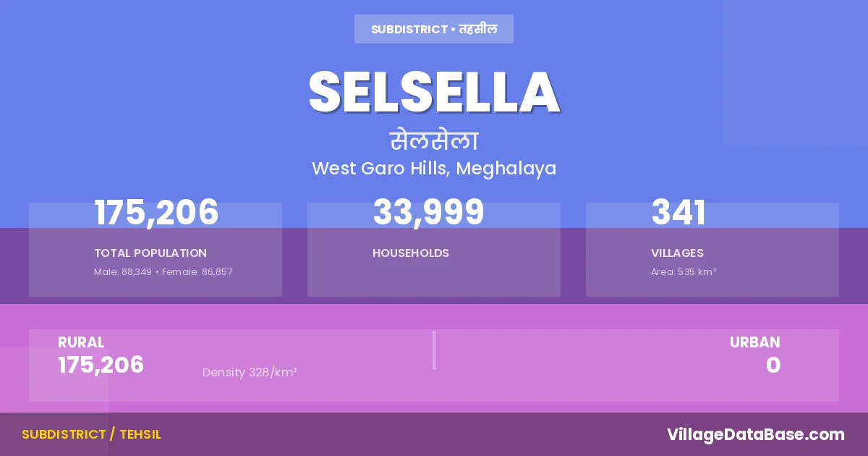The height and width of the screenshot is (456, 868).
Task: Click the RURAL label
Action: click(81, 342)
